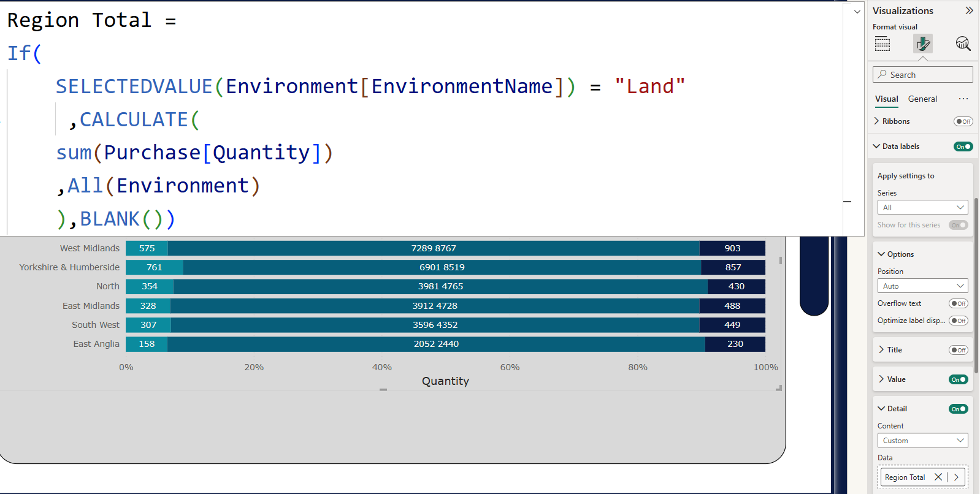Switch to the Visual tab
Image resolution: width=980 pixels, height=494 pixels.
tap(887, 99)
